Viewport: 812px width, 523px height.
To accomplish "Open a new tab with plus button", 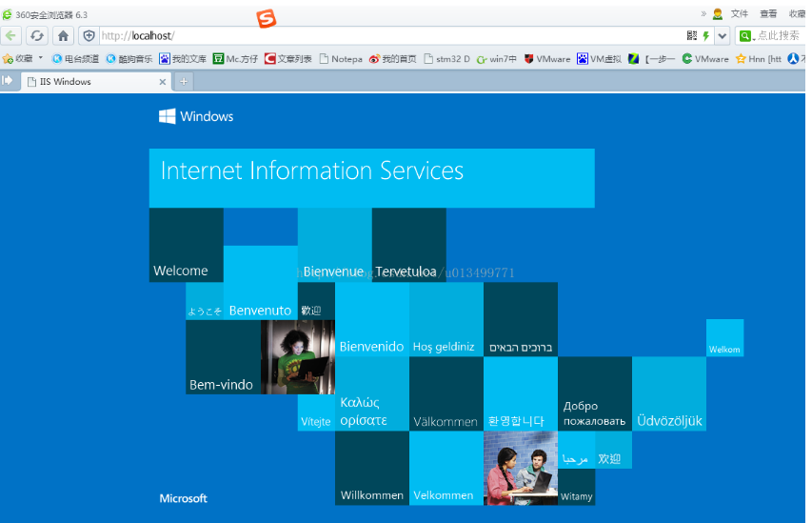I will 184,81.
